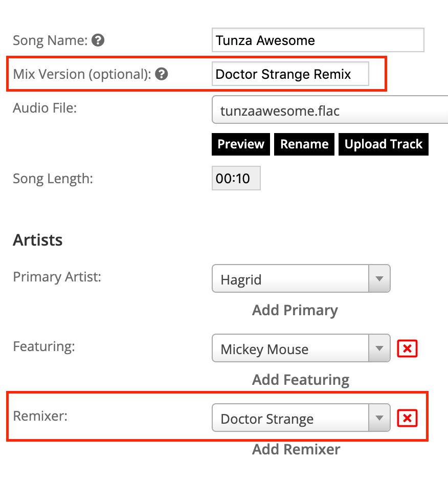Screen dimensions: 448x480
Task: Click the Song Length field showing 00:10
Action: pyautogui.click(x=236, y=178)
